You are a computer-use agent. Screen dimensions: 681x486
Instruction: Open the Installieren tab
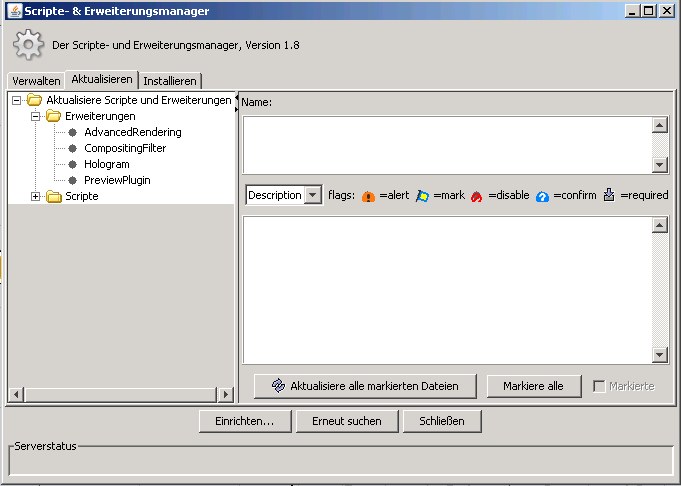point(170,81)
